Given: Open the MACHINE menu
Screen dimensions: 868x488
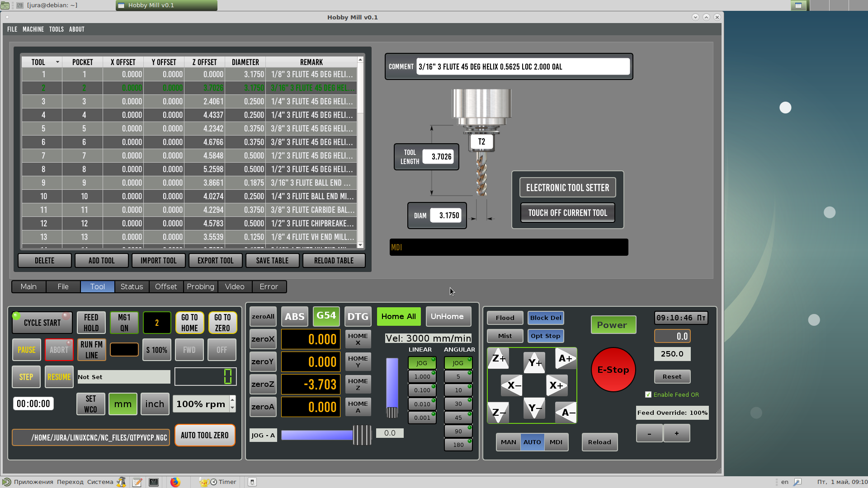Looking at the screenshot, I should point(33,29).
